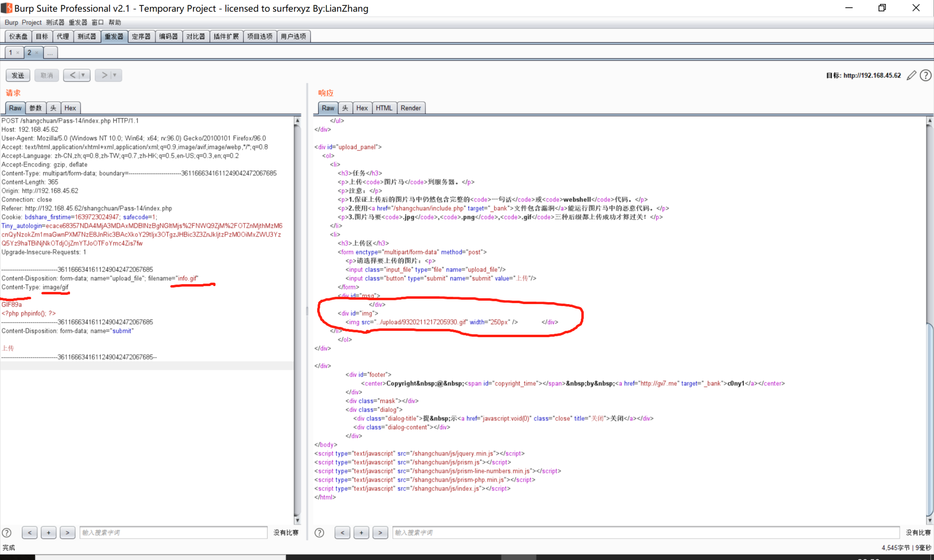This screenshot has width=934, height=560.
Task: Add request search option with plus button
Action: tap(49, 533)
